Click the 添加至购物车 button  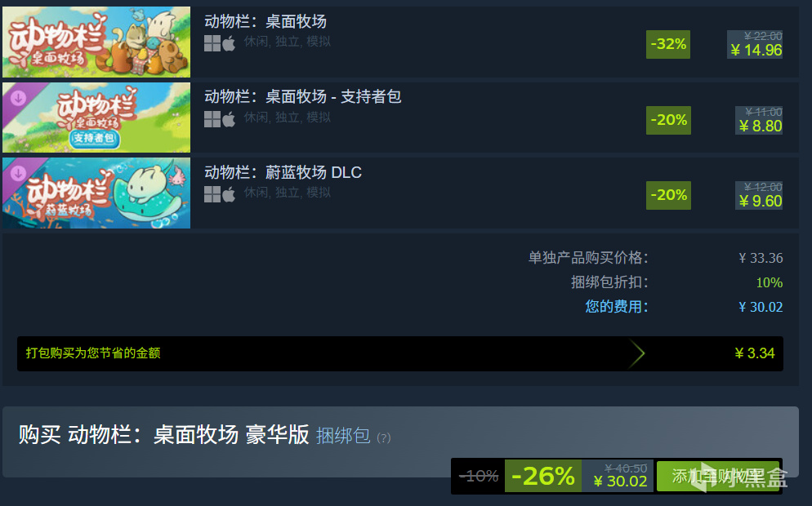[x=718, y=476]
